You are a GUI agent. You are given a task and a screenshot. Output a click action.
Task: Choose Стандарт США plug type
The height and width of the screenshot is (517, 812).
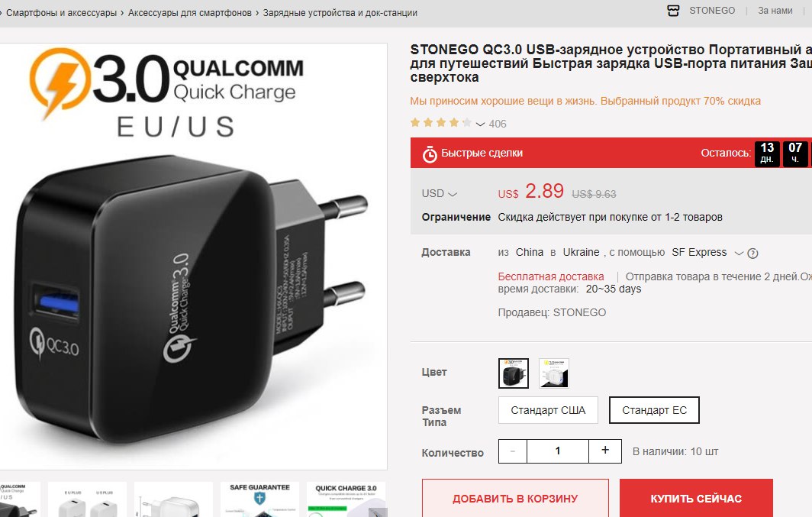[548, 410]
